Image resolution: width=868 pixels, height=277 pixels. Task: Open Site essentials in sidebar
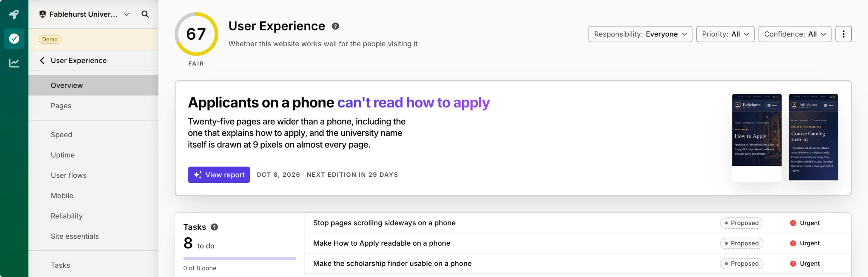click(x=93, y=236)
